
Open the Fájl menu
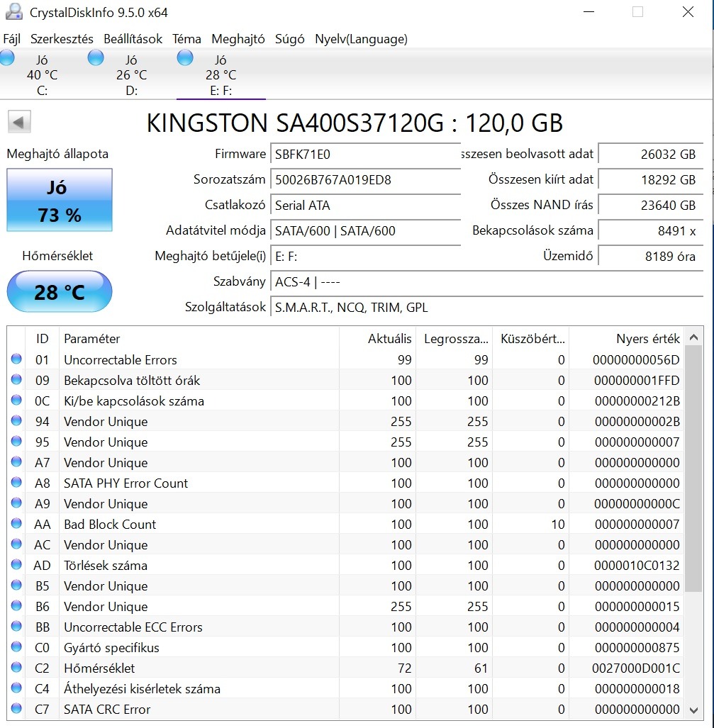[x=11, y=39]
